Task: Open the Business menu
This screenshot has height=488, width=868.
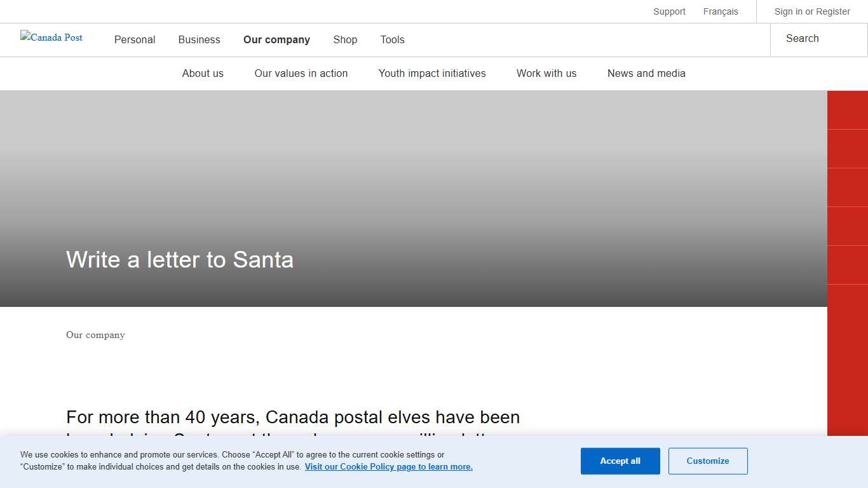Action: point(199,39)
